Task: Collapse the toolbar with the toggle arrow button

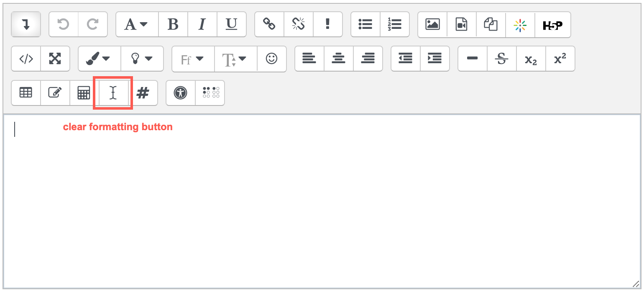Action: click(x=26, y=25)
